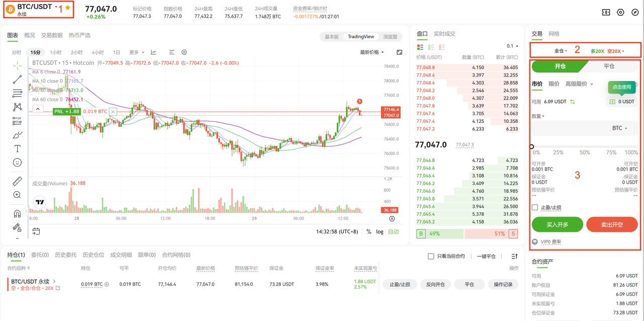Screen dimensions: 644x321
Task: Open the forecasting/position tool icon
Action: pos(17,121)
